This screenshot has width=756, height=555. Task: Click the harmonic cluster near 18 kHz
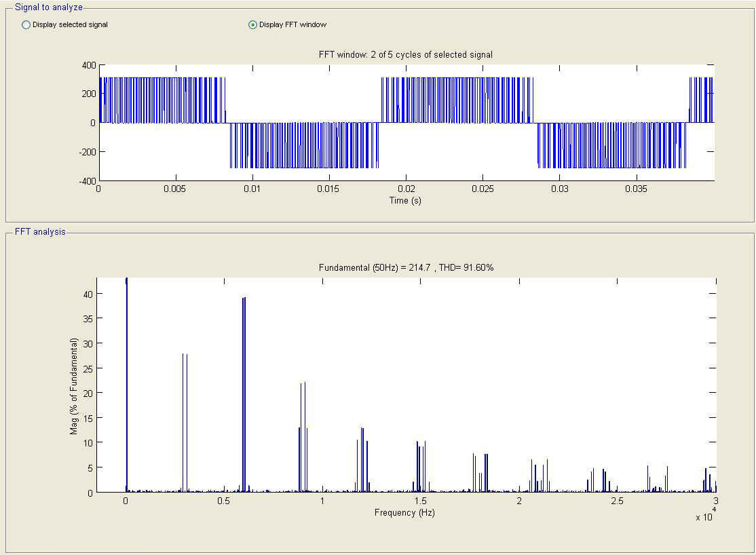480,474
